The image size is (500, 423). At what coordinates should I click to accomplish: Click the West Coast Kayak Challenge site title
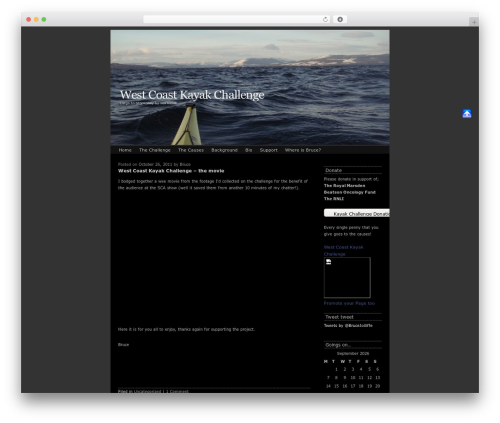[x=192, y=95]
